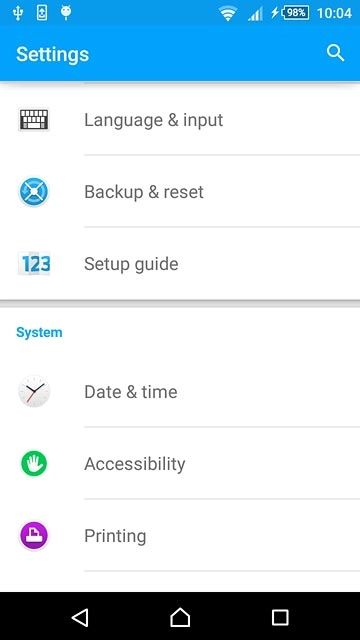Open Language & input settings
Viewport: 360px width, 640px height.
click(180, 120)
